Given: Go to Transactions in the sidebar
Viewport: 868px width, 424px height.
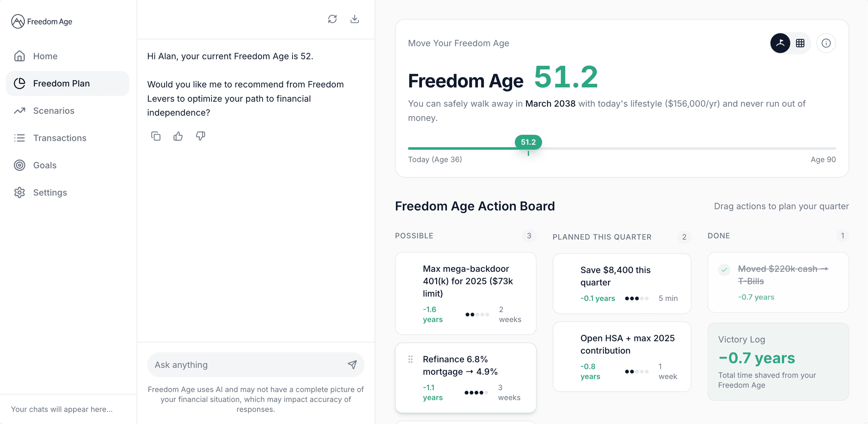Looking at the screenshot, I should tap(59, 138).
